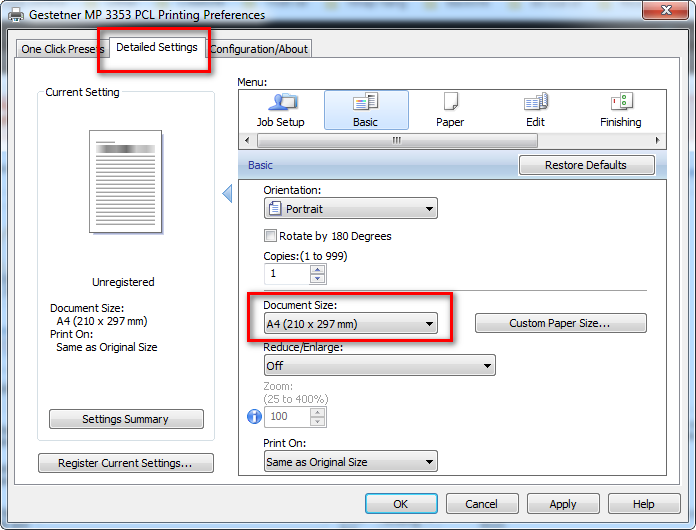Open the Paper menu icon
Viewport: 696px width, 530px height.
click(x=450, y=111)
